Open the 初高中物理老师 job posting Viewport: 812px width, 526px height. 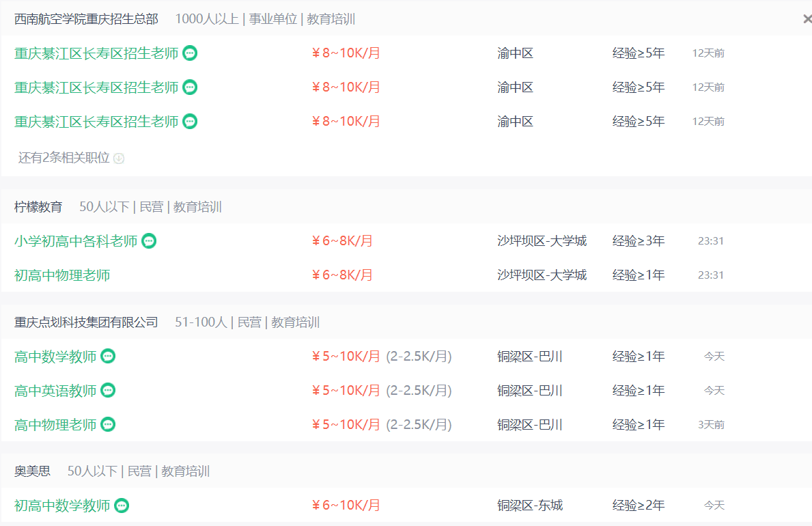click(x=62, y=275)
